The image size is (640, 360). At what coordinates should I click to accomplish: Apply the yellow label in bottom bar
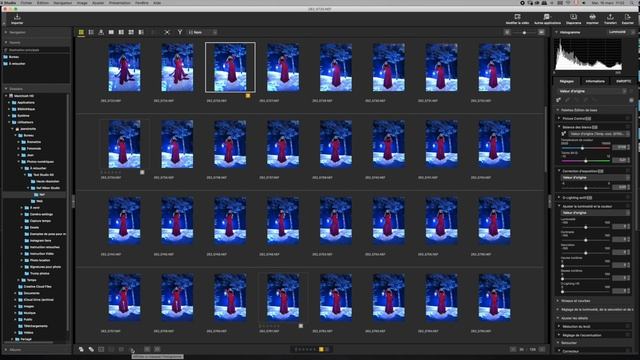click(x=321, y=349)
